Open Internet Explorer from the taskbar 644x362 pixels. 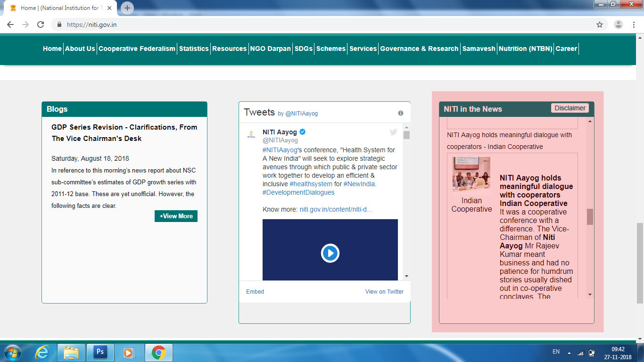[x=42, y=352]
